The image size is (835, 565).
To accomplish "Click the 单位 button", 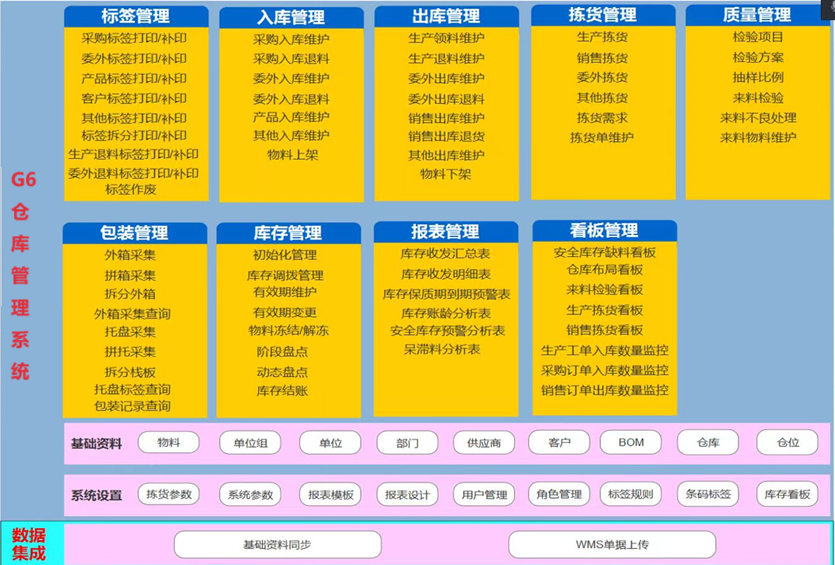I will pos(330,443).
